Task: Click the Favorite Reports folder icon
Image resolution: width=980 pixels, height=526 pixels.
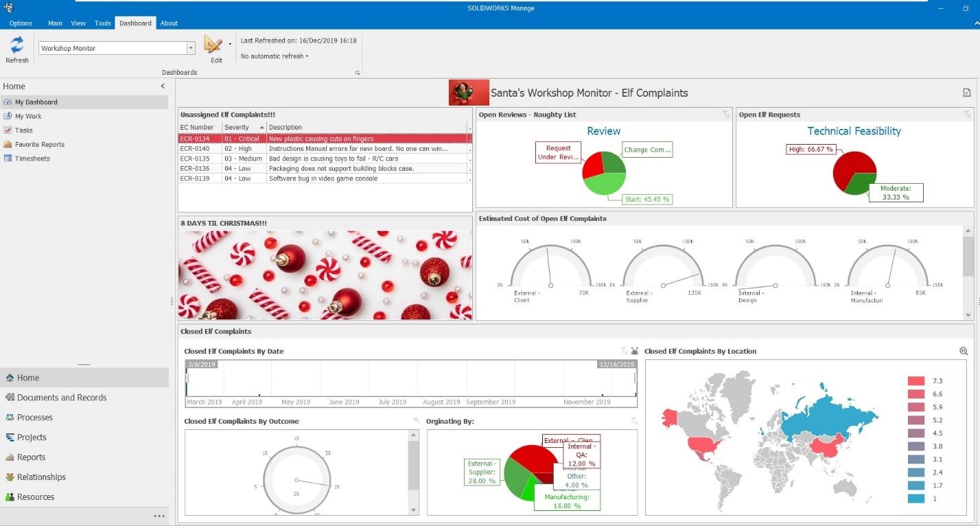Action: 8,144
